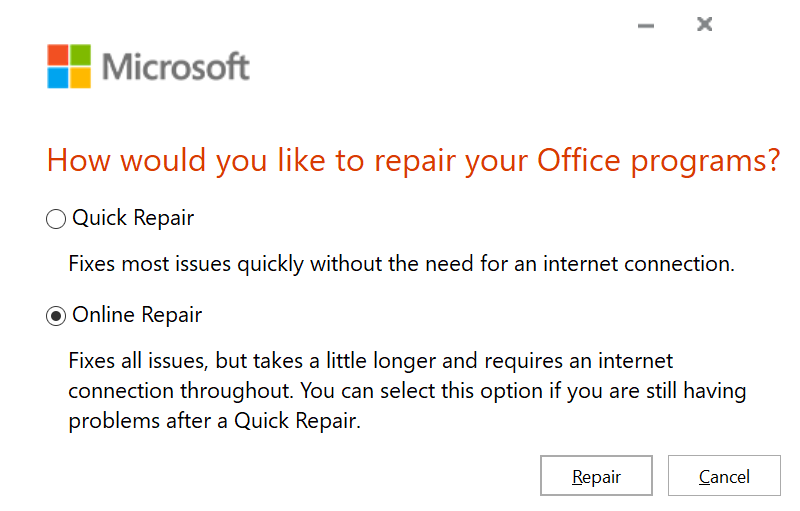Click the Microsoft wordmark text

(x=176, y=67)
